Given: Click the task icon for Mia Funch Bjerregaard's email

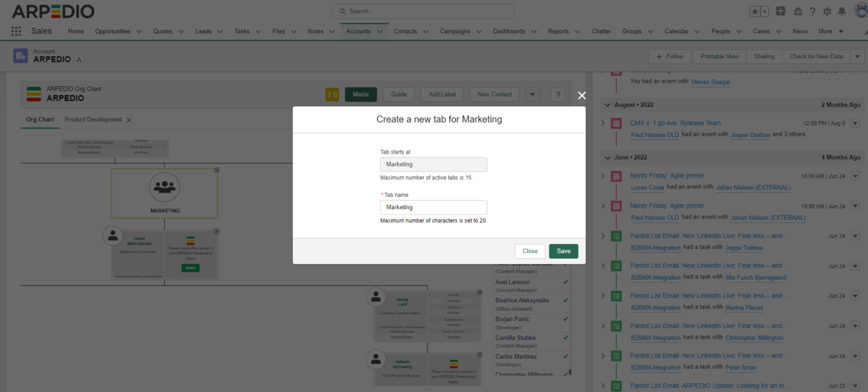Looking at the screenshot, I should click(x=616, y=266).
